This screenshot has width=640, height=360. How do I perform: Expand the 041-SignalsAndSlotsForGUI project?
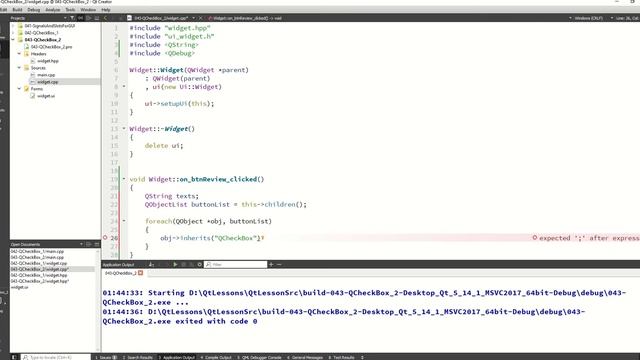pos(13,26)
